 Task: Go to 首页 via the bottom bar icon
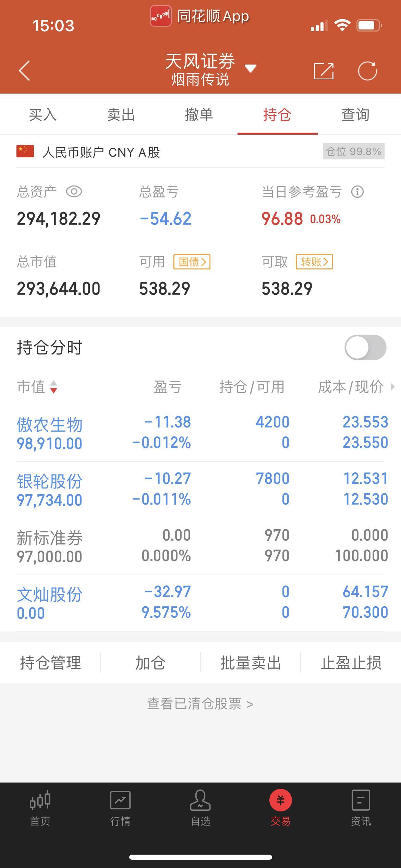click(40, 800)
